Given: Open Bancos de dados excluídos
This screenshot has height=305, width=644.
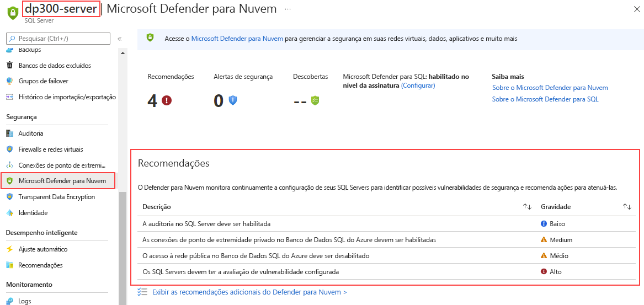Looking at the screenshot, I should pyautogui.click(x=55, y=65).
